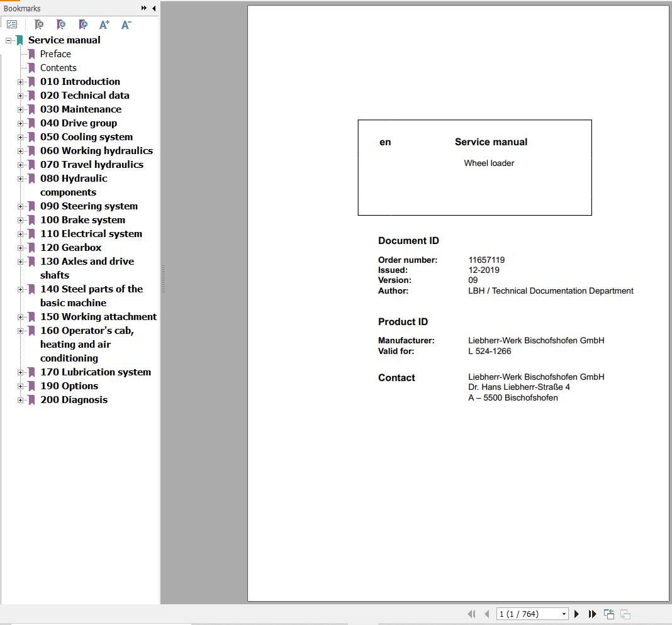Click the order number 11657119

pos(486,260)
